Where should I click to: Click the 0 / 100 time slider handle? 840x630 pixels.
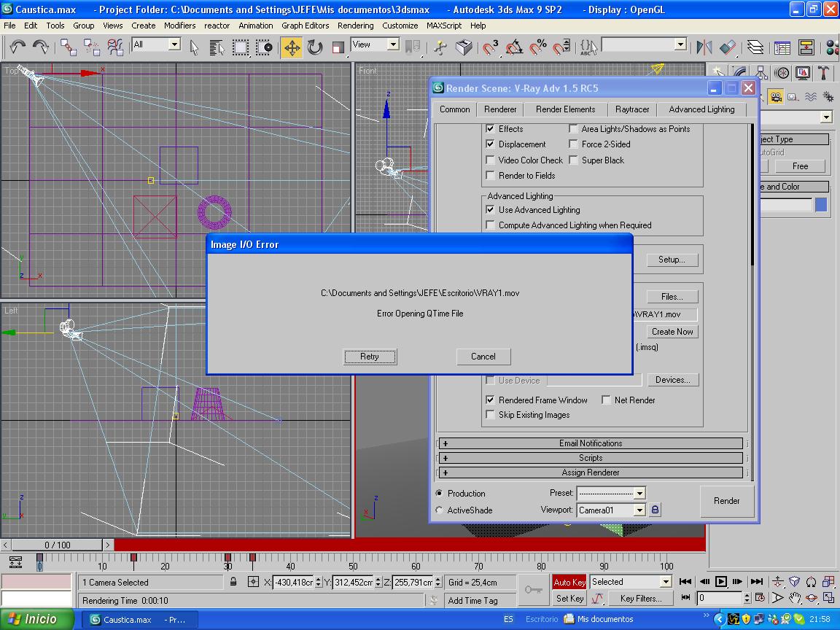[58, 545]
